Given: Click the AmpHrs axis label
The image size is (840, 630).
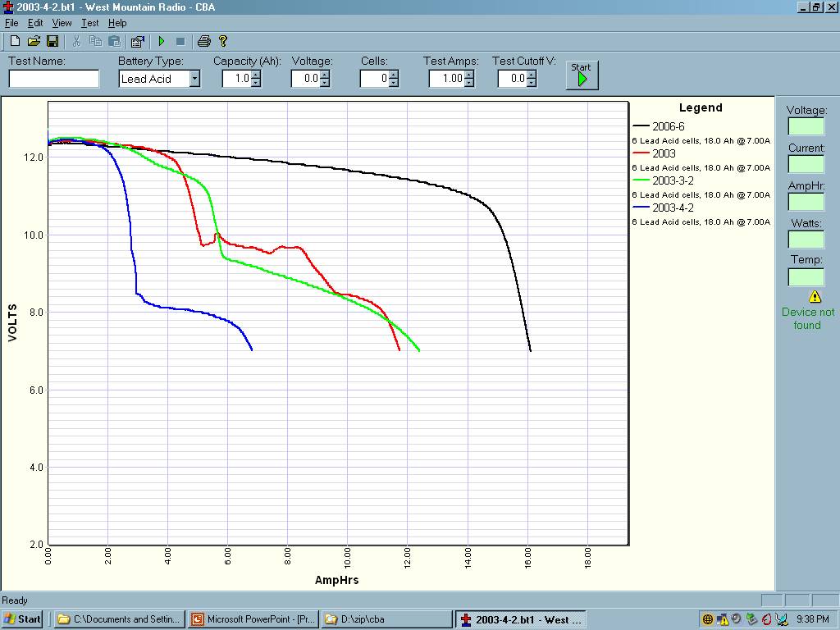Looking at the screenshot, I should coord(336,580).
